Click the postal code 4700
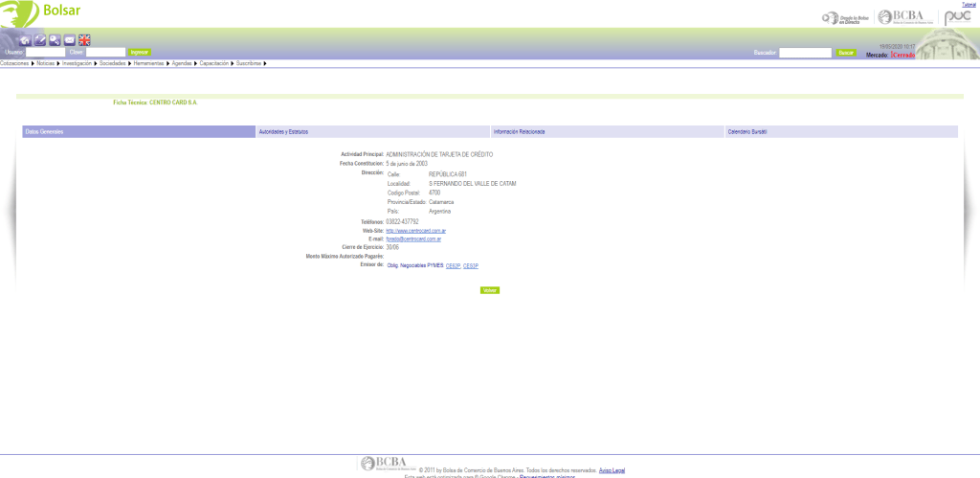 coord(434,193)
